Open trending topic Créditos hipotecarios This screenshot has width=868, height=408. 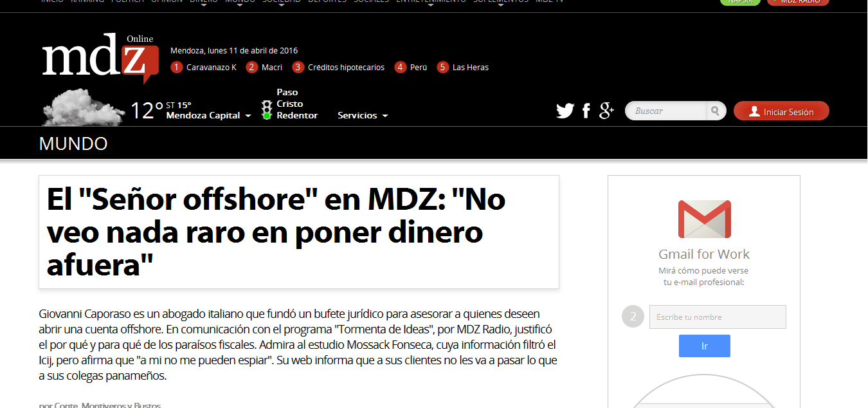(346, 68)
